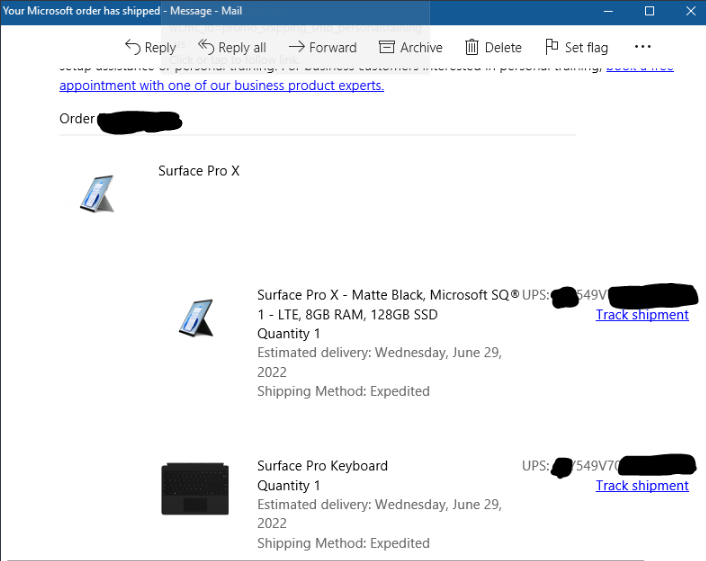Viewport: 706px width, 561px height.
Task: Click the window title 'Your Microsoft order has shipped'
Action: coord(81,11)
